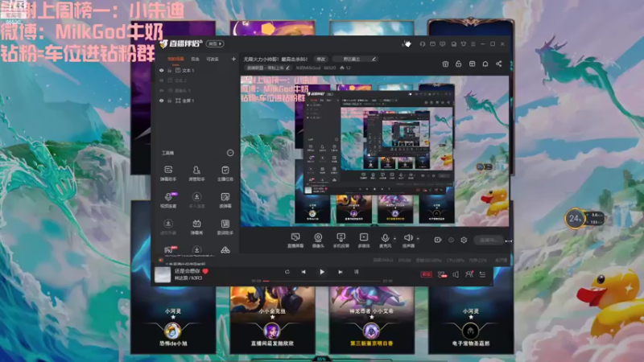Toggle visibility of 摄像头 1 layer

162,90
